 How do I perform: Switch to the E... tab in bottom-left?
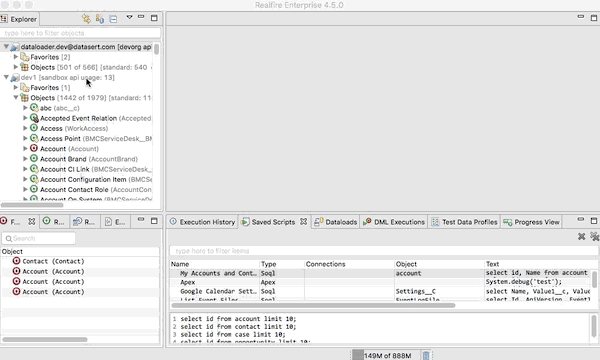[x=116, y=222]
